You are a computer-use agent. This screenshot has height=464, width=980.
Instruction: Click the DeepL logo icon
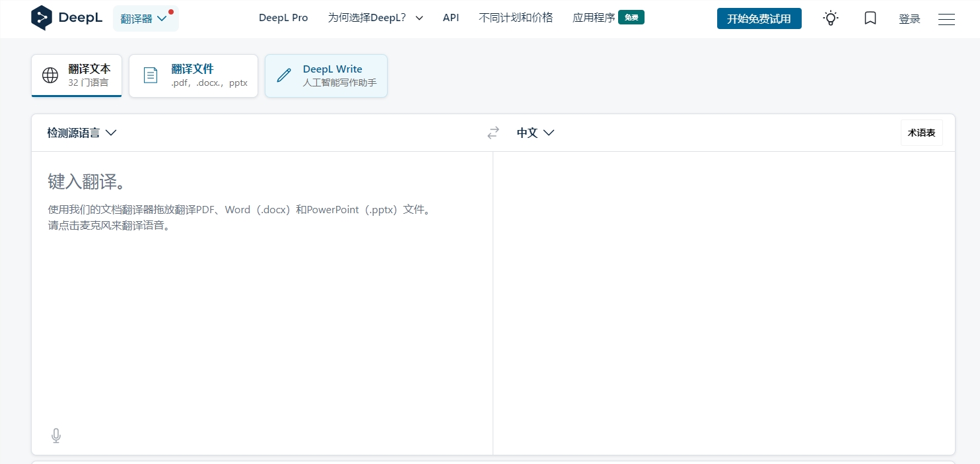point(41,18)
